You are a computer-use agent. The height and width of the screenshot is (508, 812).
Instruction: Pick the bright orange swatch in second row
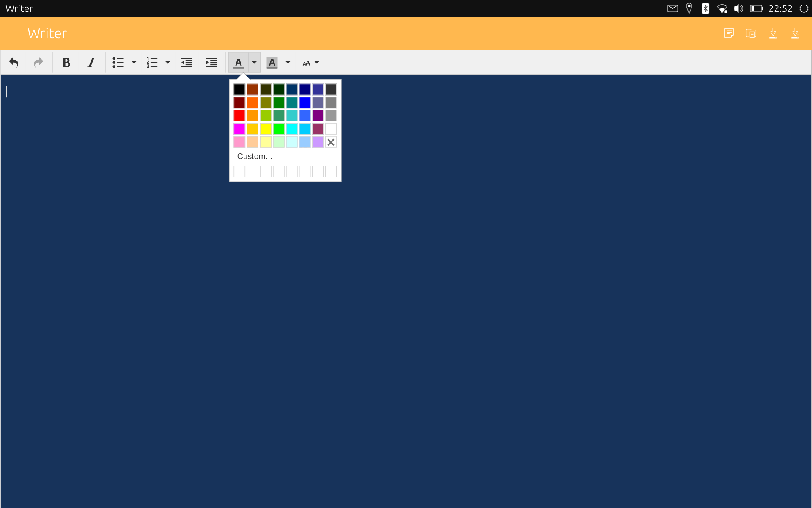click(x=252, y=102)
